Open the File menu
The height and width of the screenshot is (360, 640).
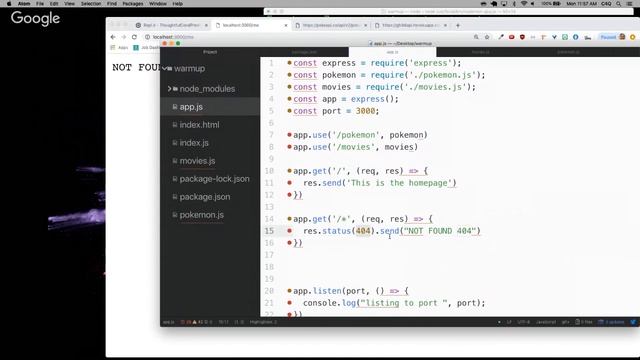(x=40, y=4)
